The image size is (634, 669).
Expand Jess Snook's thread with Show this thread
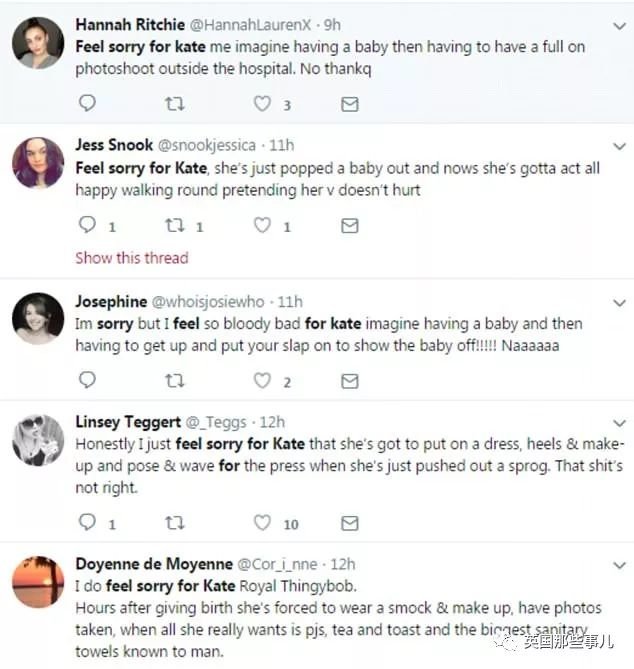tap(132, 258)
